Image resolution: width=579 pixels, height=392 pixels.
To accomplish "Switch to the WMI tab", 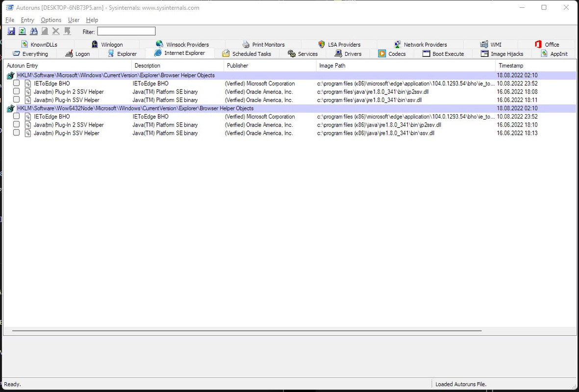I will 491,45.
